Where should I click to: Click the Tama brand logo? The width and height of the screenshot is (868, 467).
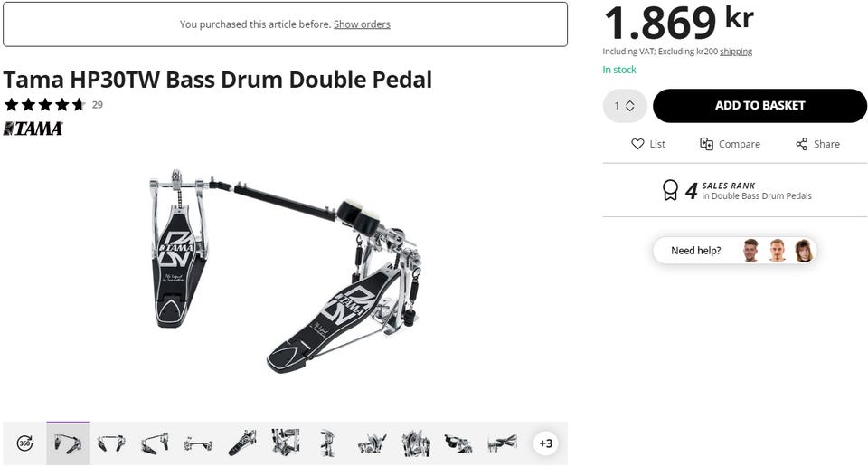point(33,129)
